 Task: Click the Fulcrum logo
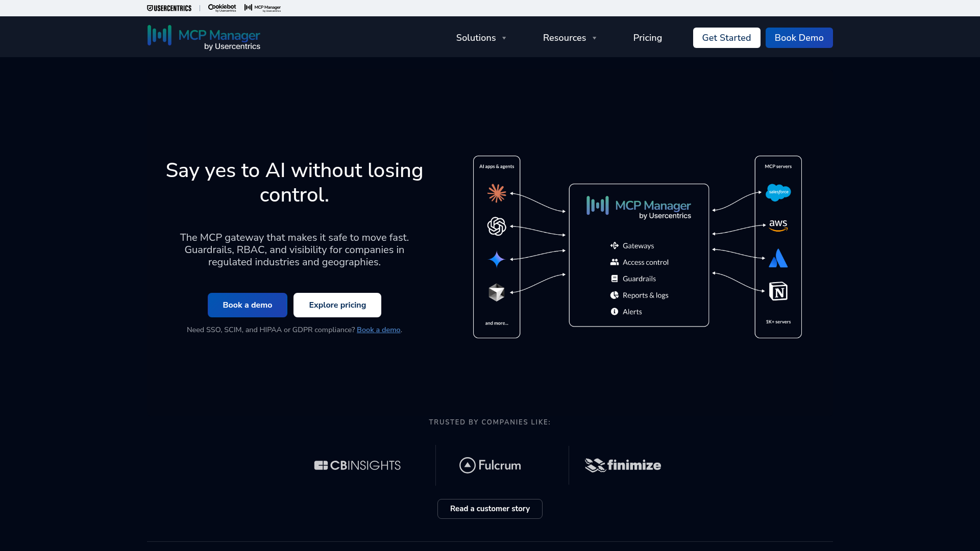pos(490,465)
